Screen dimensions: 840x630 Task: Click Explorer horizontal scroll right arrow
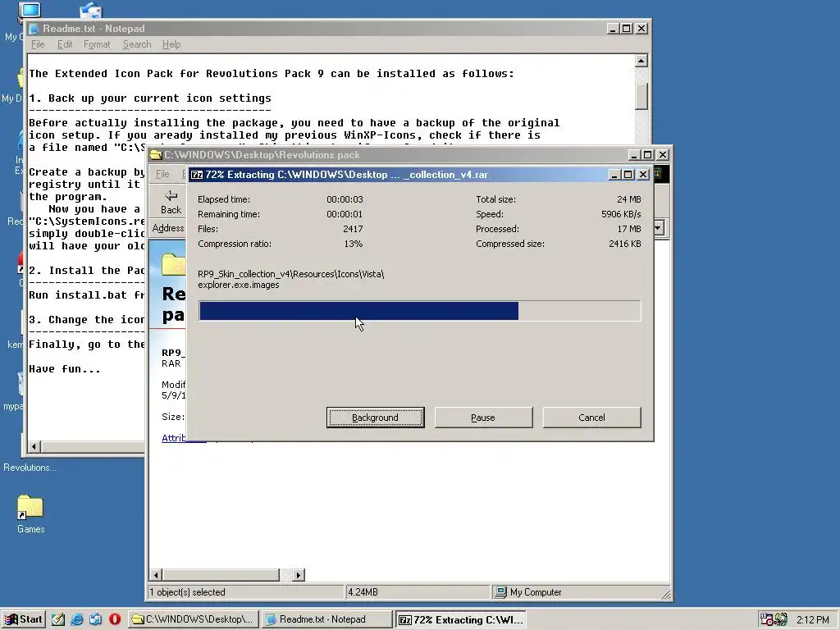pyautogui.click(x=299, y=575)
